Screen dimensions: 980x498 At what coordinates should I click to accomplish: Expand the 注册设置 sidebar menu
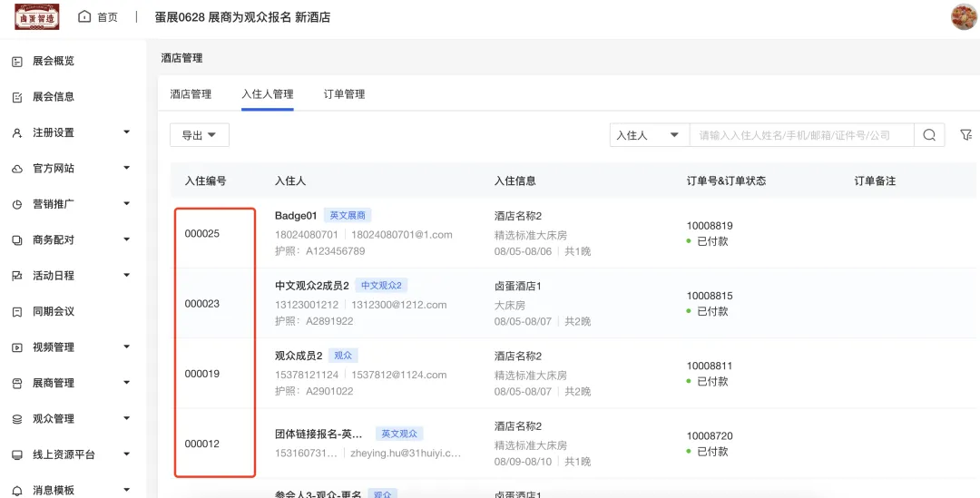(126, 132)
